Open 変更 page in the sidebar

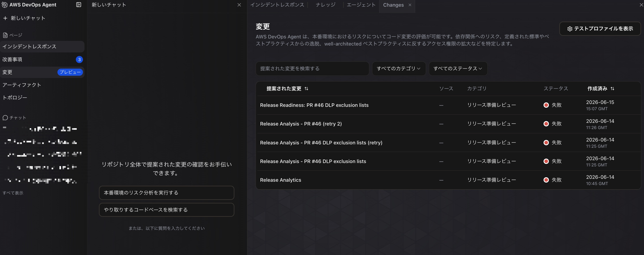[x=42, y=72]
